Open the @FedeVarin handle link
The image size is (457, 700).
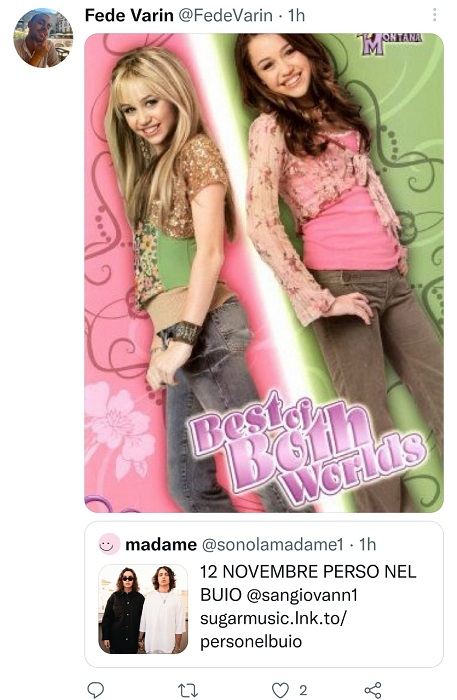point(225,16)
